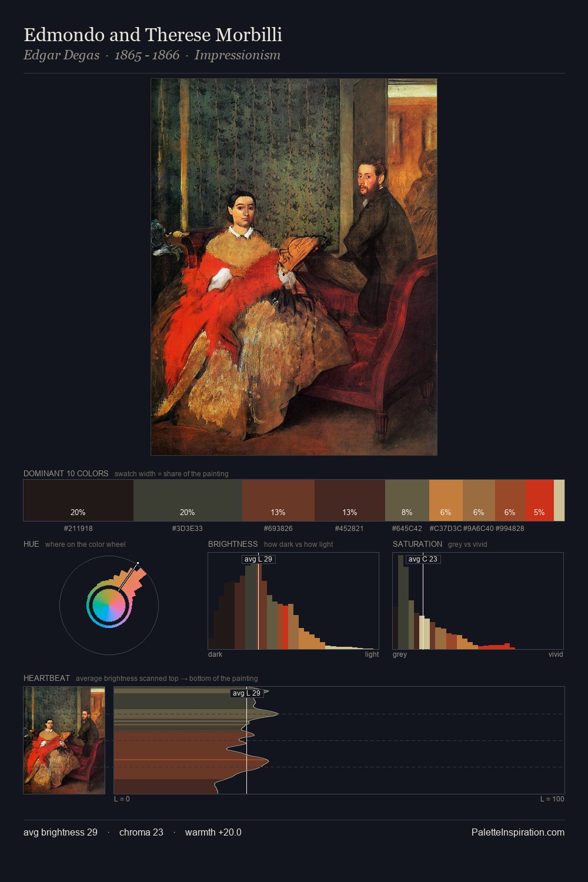
Task: Click the hex label "#211918"
Action: click(78, 528)
